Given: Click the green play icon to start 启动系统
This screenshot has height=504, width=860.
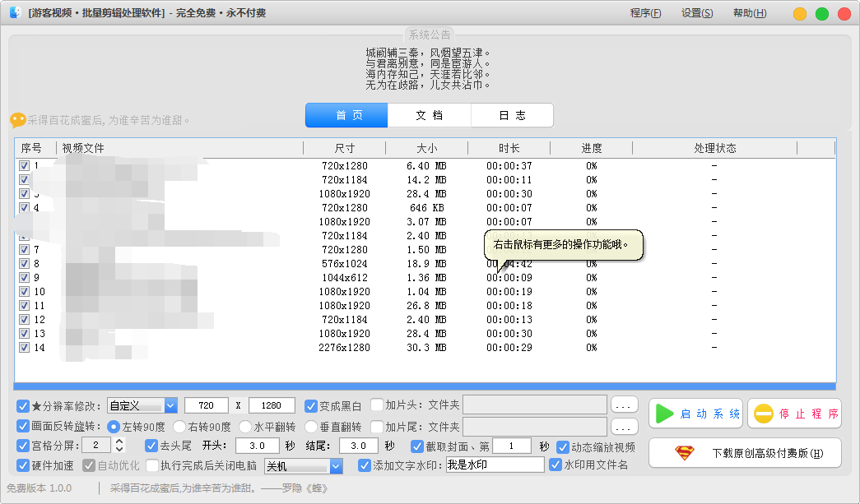Looking at the screenshot, I should (x=664, y=414).
